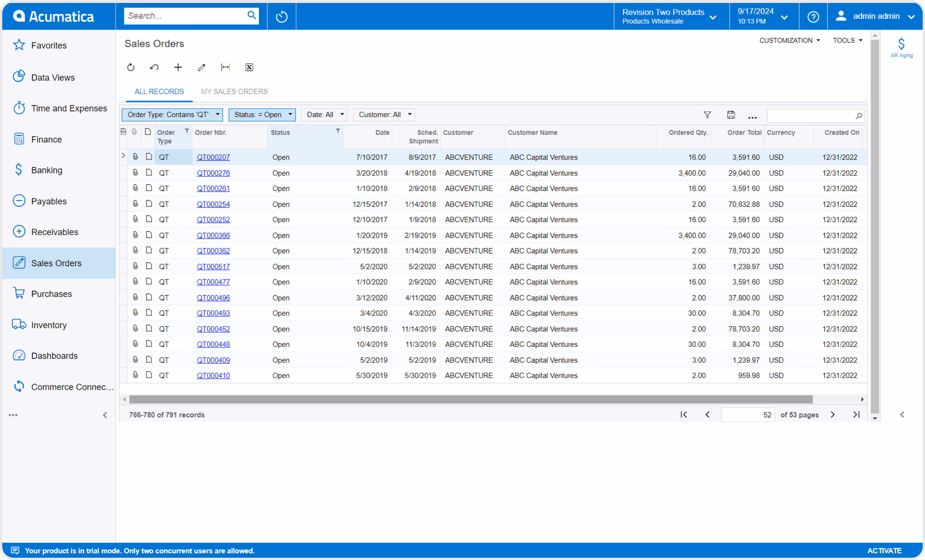This screenshot has width=925, height=560.
Task: Add a new record with plus icon
Action: click(178, 67)
